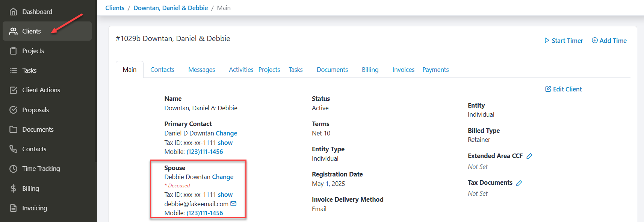This screenshot has height=222, width=644.
Task: Click the Billing dollar sign icon
Action: click(x=13, y=189)
